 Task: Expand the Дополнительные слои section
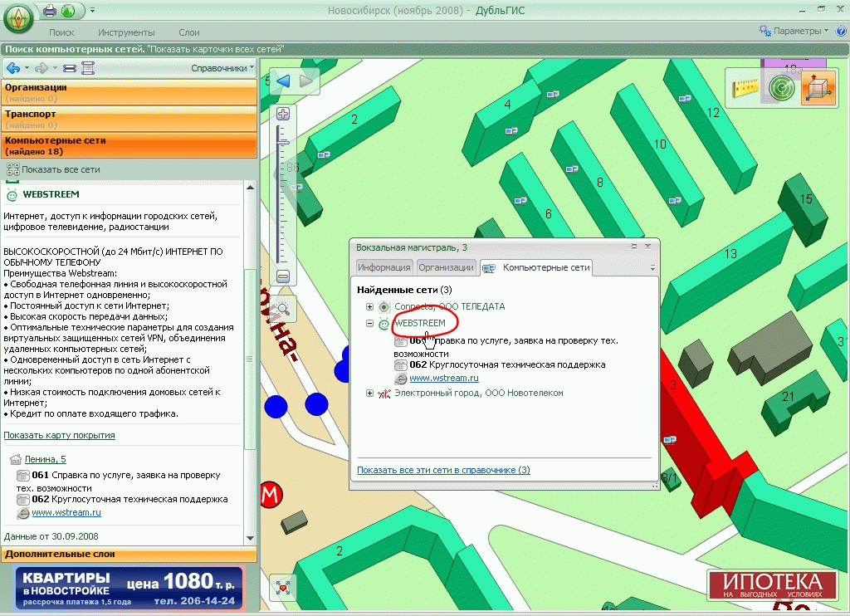point(129,555)
